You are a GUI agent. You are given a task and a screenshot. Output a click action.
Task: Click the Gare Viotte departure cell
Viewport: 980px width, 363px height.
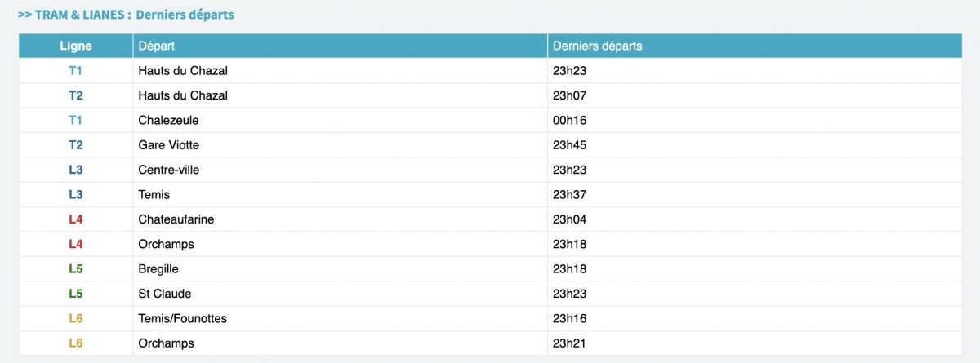coord(169,145)
